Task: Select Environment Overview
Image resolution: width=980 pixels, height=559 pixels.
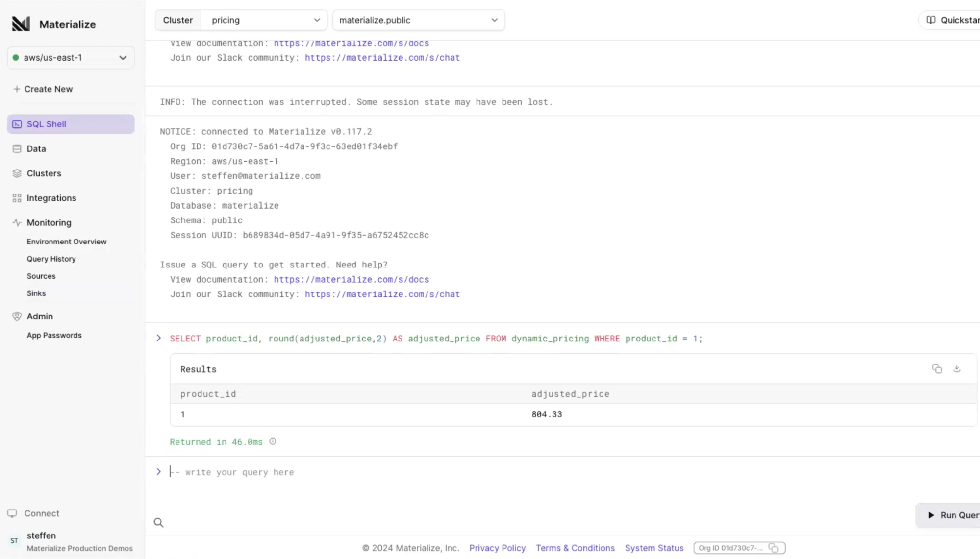Action: (67, 242)
